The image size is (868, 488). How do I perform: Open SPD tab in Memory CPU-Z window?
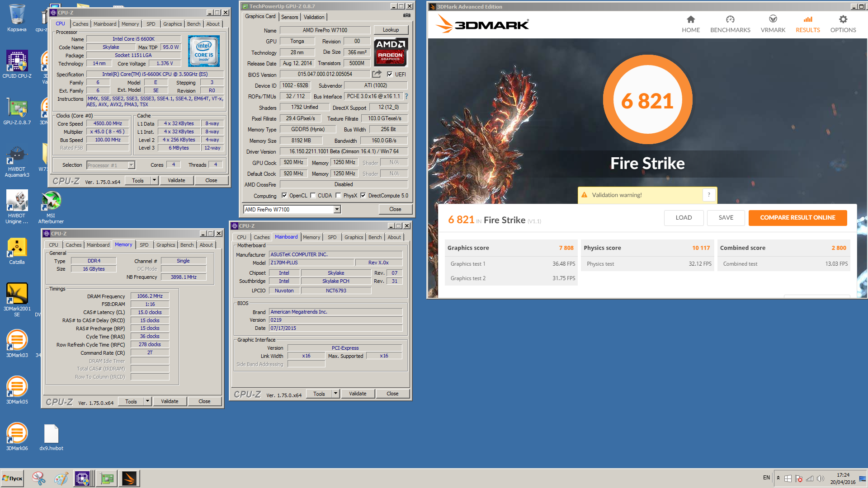click(x=144, y=245)
